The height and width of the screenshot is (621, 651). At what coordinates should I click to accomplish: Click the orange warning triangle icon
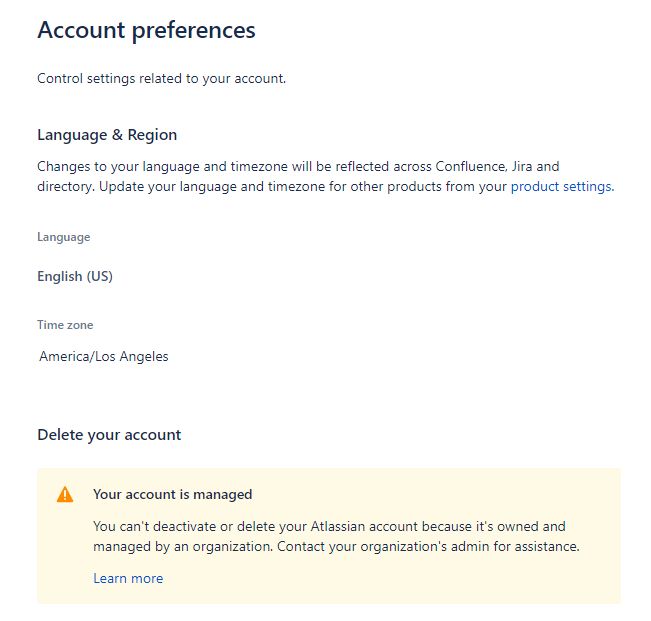tap(65, 494)
